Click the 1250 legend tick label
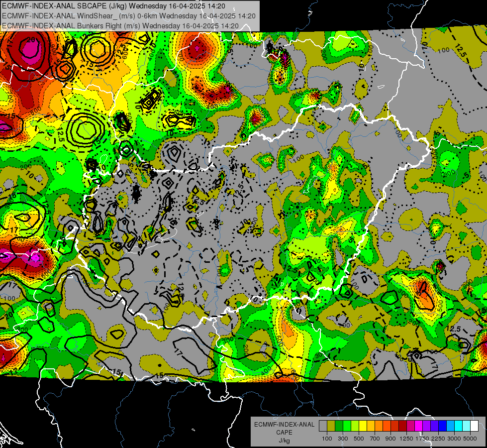487x448 pixels. pyautogui.click(x=406, y=439)
